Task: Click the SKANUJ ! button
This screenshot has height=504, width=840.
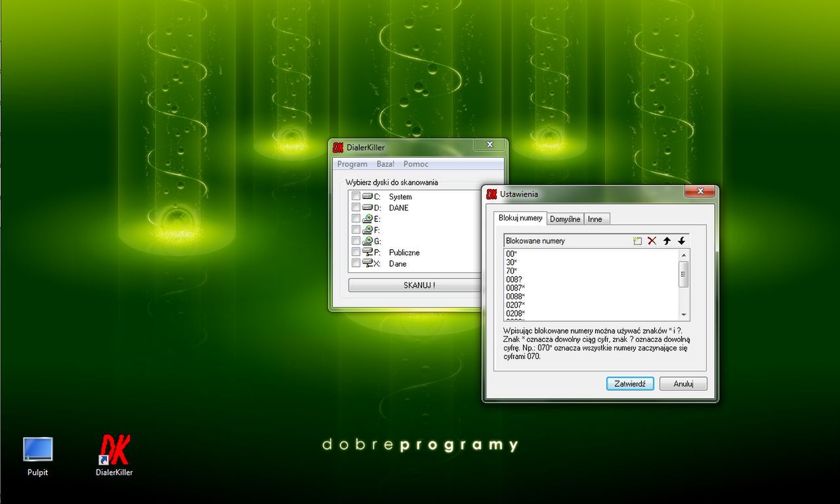Action: (x=419, y=285)
